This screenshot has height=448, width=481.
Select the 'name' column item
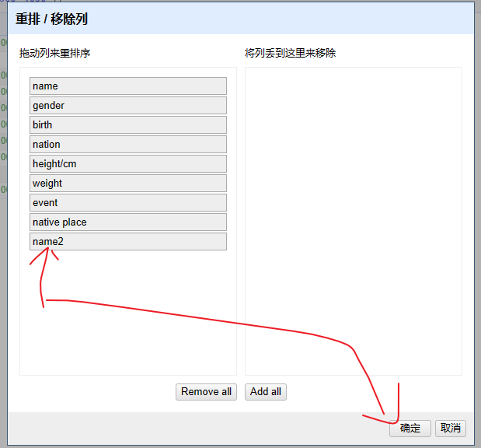[x=128, y=86]
